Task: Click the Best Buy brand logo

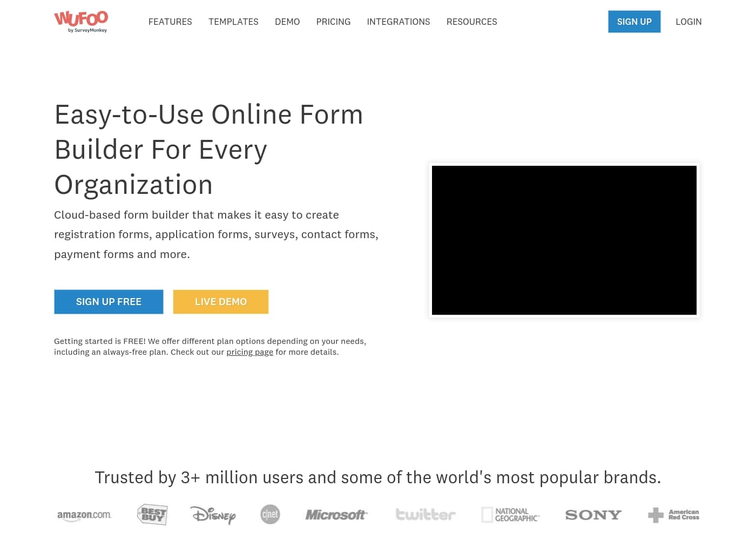Action: [152, 515]
